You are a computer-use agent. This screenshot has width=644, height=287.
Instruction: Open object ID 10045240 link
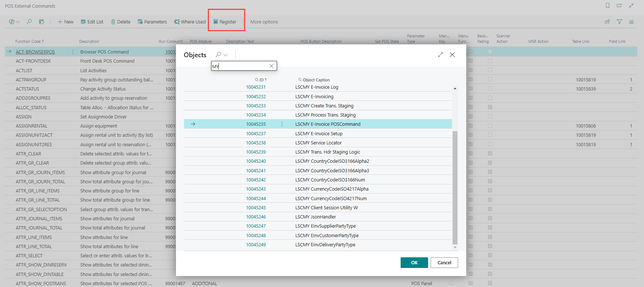click(x=256, y=161)
